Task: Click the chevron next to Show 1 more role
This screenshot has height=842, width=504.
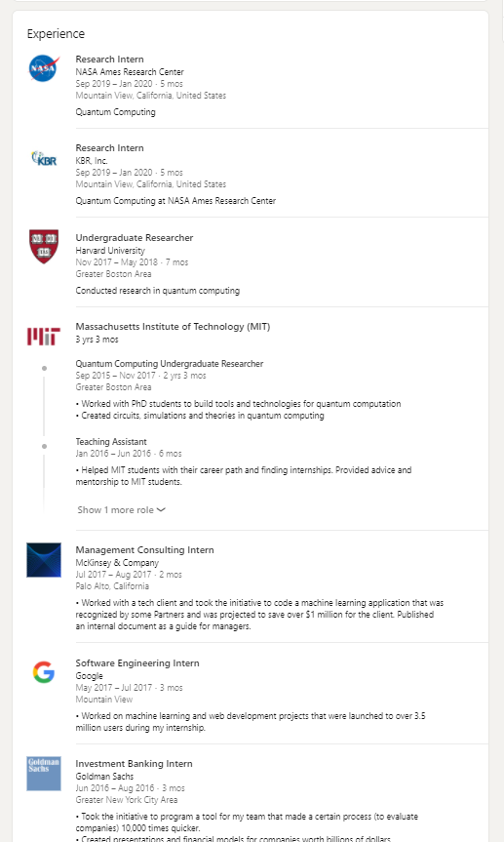Action: coord(161,510)
